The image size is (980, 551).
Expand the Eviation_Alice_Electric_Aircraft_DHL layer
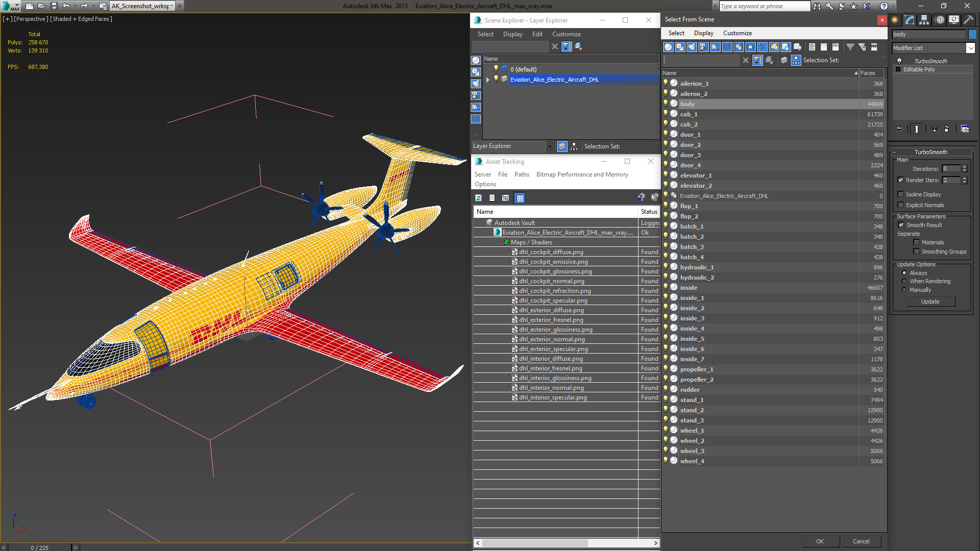click(488, 80)
